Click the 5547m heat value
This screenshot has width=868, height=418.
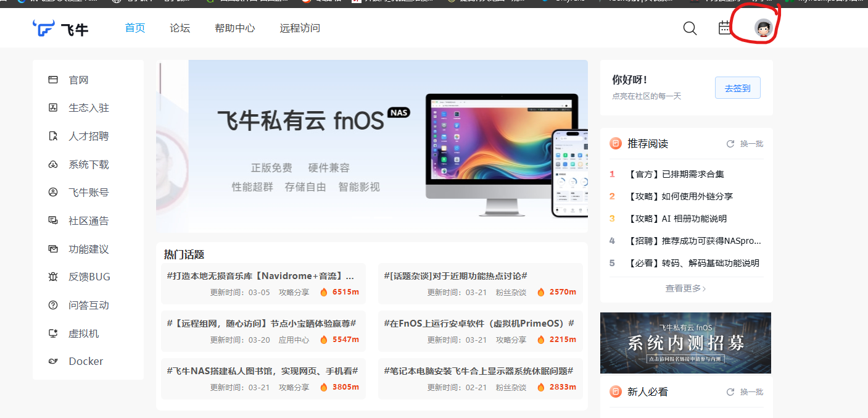tap(345, 340)
